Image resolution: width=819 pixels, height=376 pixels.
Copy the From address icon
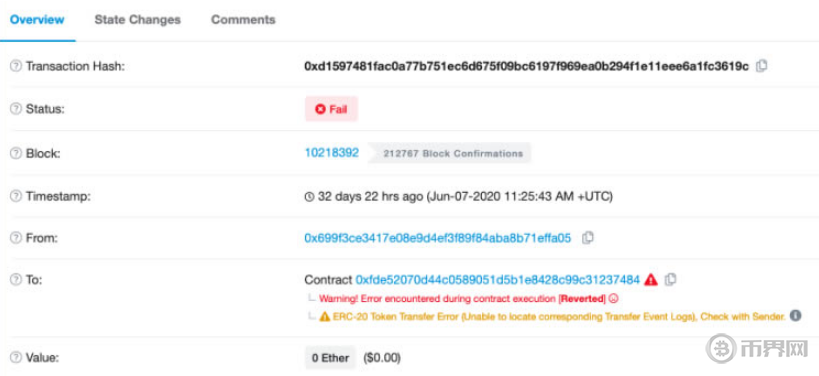coord(588,238)
